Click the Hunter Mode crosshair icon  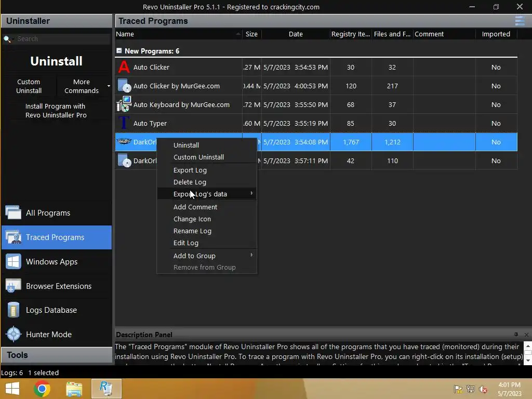(14, 334)
